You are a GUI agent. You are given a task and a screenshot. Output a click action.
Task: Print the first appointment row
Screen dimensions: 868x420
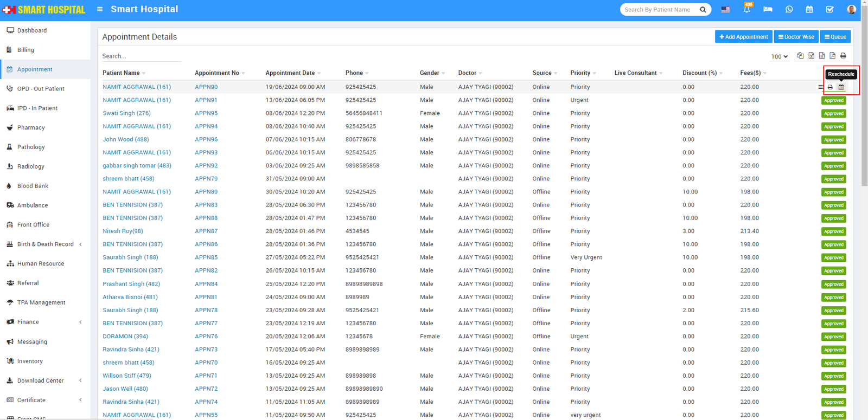(x=830, y=87)
